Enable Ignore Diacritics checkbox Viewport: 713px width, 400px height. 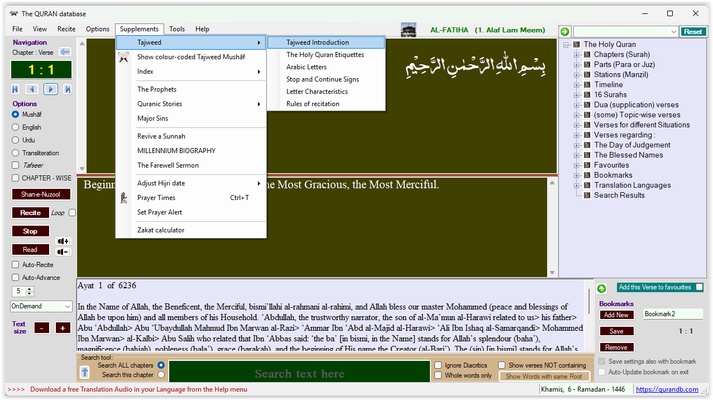click(438, 365)
